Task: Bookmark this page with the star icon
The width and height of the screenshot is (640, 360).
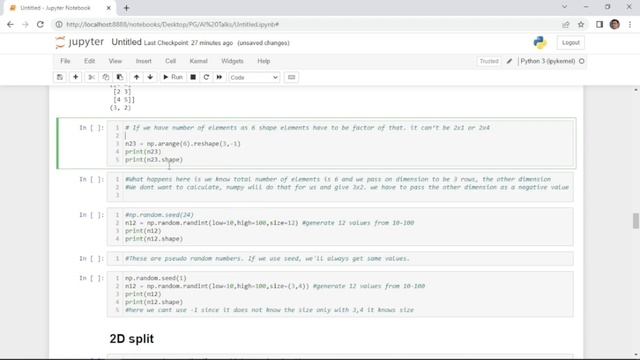Action: pyautogui.click(x=581, y=24)
